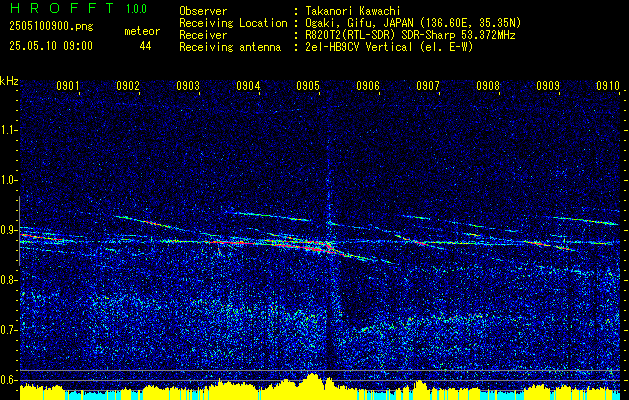Click the 0.9 kHz axis label
Viewport: 629px width, 400px height.
click(x=9, y=230)
